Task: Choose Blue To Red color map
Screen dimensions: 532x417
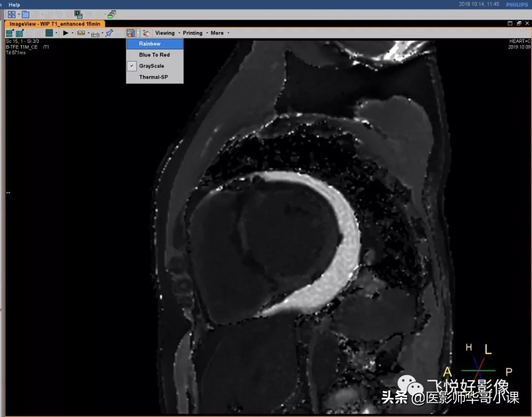Action: tap(154, 55)
